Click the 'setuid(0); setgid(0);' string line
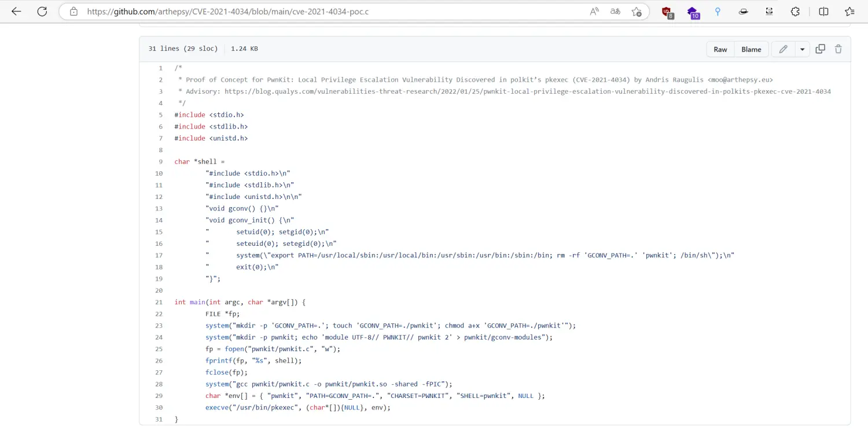Screen dimensions: 868x446 tap(267, 232)
